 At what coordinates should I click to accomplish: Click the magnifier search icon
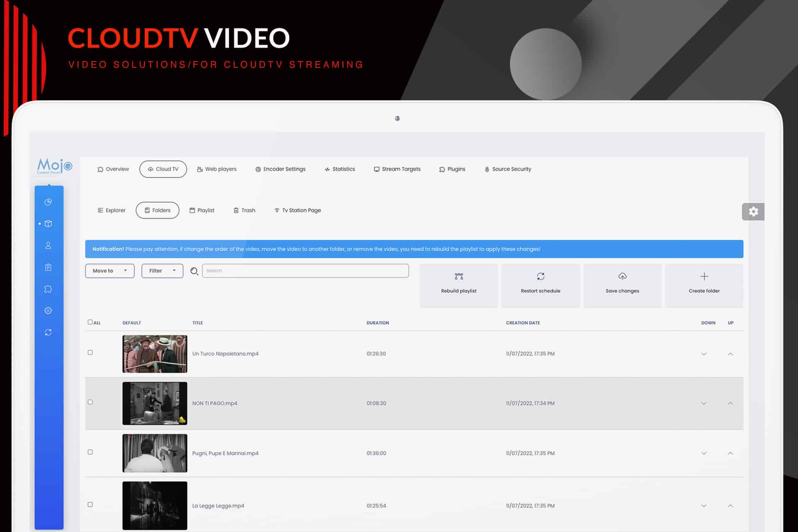[194, 271]
